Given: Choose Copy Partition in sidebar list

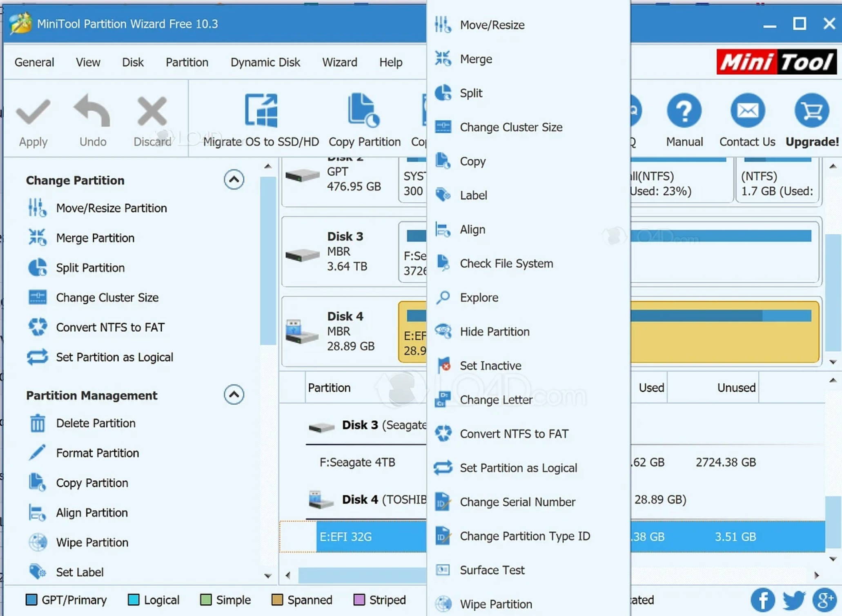Looking at the screenshot, I should (x=78, y=483).
